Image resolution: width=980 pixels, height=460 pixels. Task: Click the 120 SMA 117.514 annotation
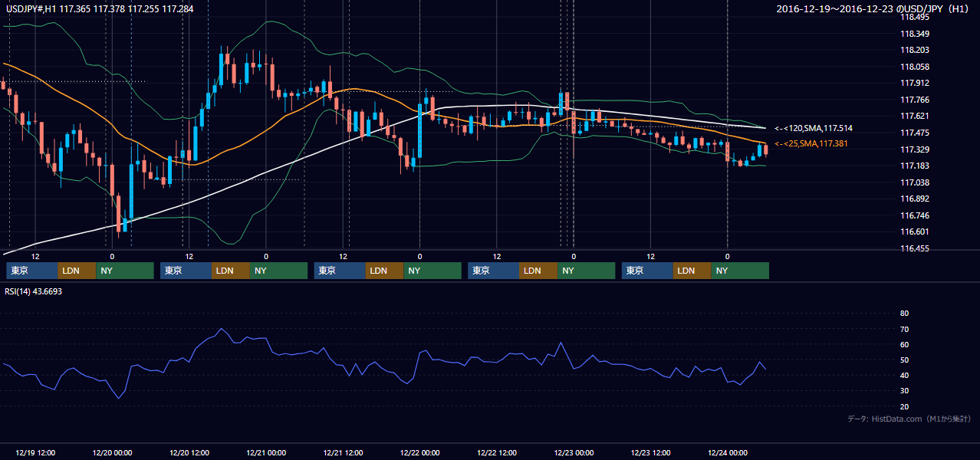click(814, 128)
